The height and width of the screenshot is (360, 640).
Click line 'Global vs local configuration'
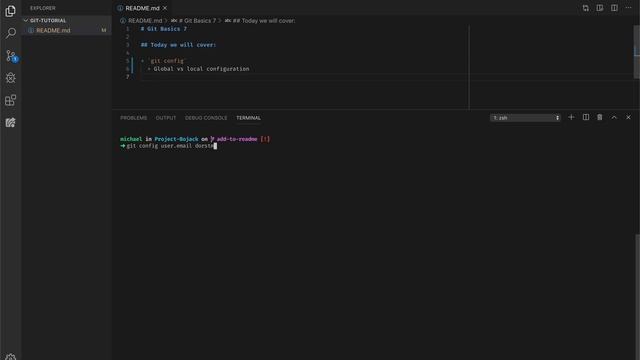point(201,69)
